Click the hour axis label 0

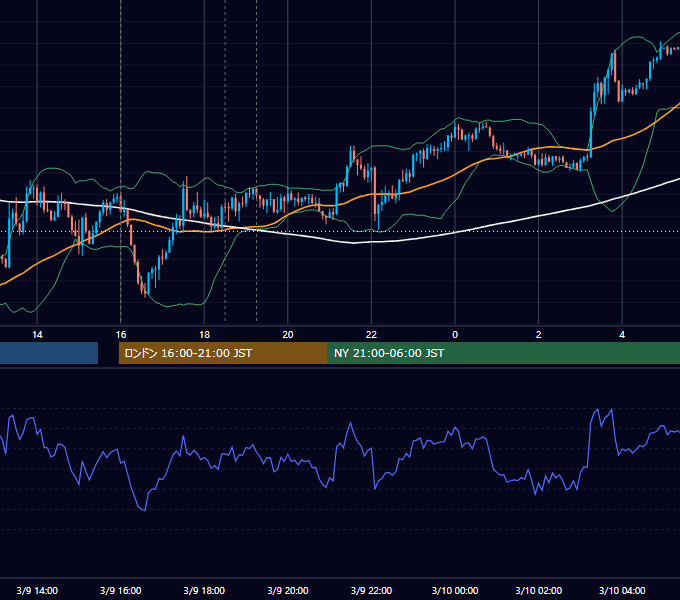pyautogui.click(x=455, y=335)
